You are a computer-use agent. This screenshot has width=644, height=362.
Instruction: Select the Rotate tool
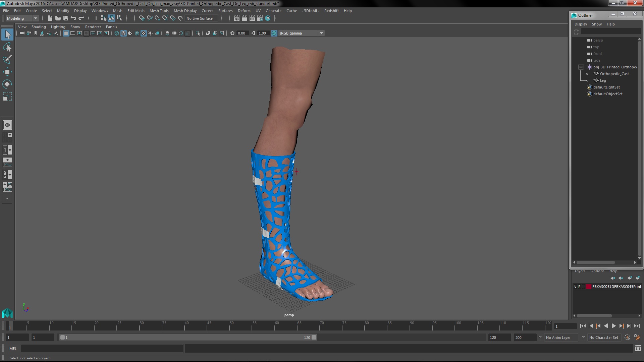[x=7, y=84]
